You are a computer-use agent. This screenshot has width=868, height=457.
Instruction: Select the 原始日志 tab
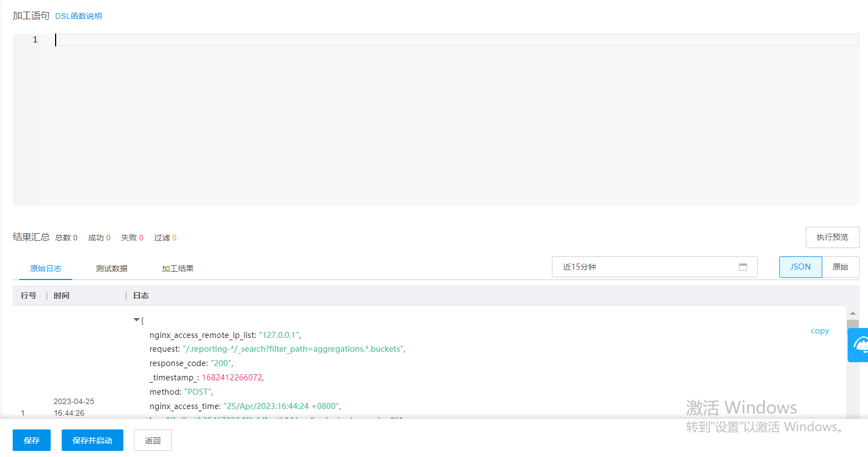click(x=46, y=268)
